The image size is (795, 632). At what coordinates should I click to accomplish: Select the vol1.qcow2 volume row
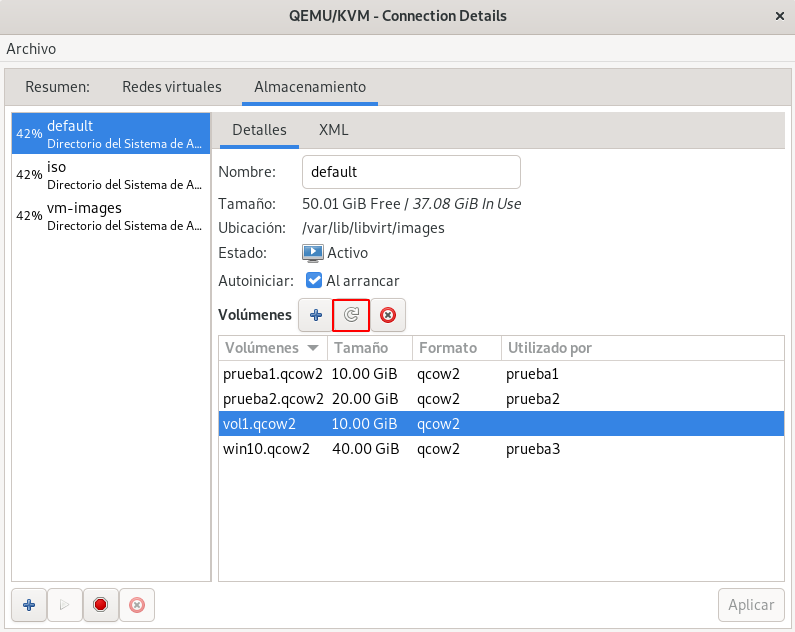tap(501, 424)
